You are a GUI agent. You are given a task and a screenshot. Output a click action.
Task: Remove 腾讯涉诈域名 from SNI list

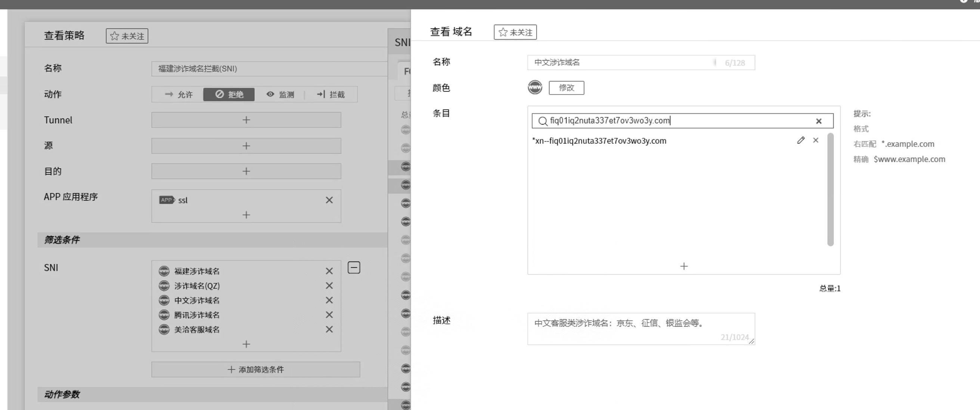point(329,315)
